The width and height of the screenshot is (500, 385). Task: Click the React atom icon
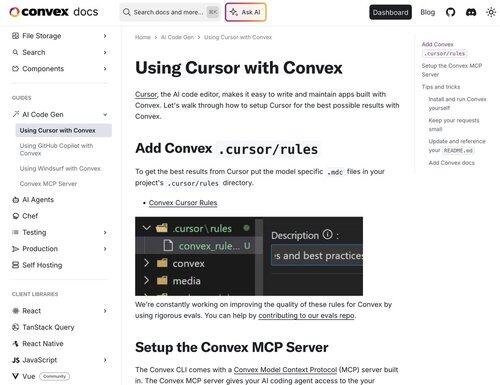coord(15,311)
